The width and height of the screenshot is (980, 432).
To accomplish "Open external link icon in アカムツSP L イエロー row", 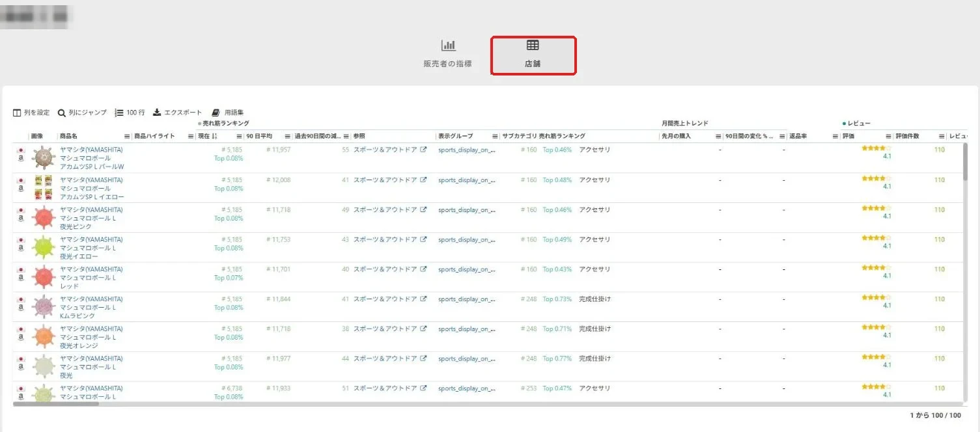I will tap(423, 180).
